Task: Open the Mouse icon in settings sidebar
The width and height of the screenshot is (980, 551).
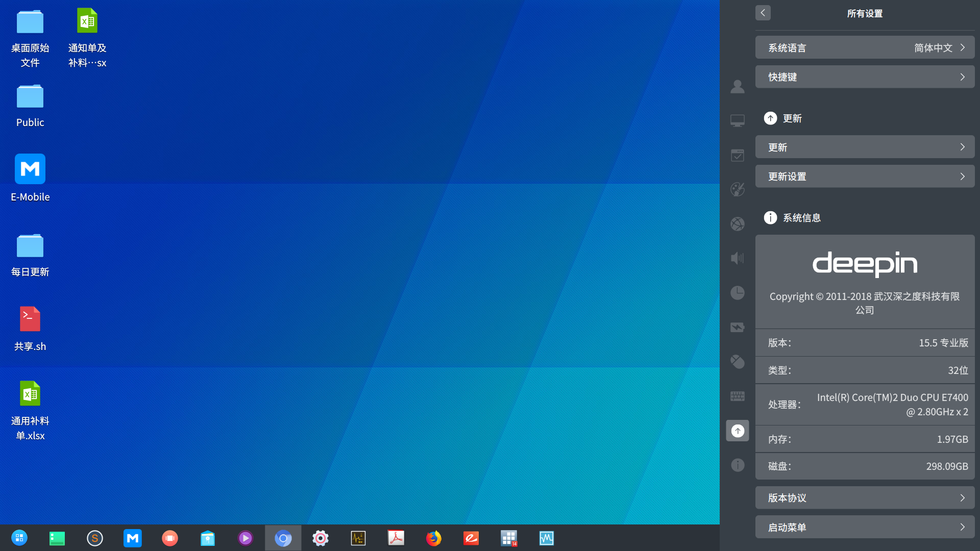Action: (x=737, y=362)
